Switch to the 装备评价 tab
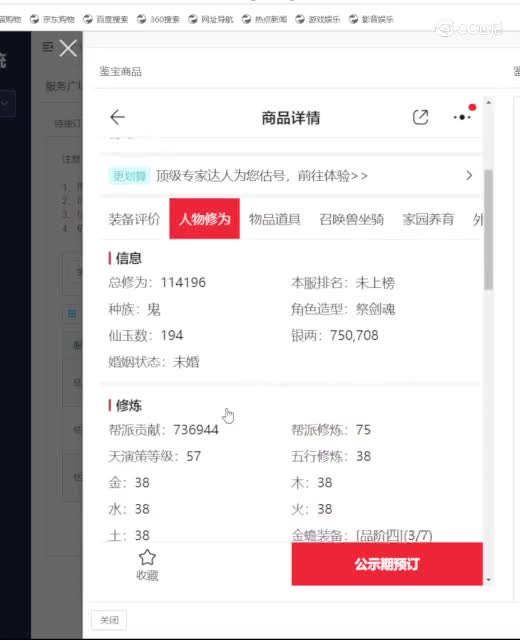The image size is (520, 640). 134,219
